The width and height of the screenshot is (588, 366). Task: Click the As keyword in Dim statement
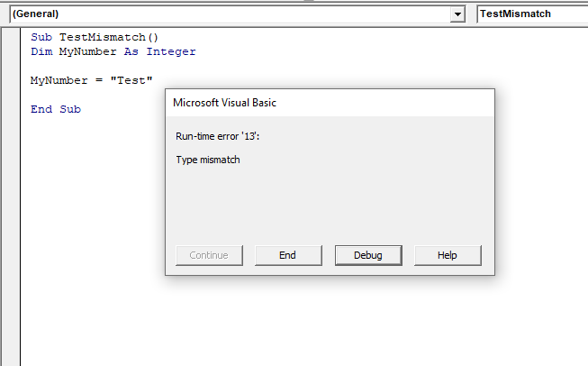pyautogui.click(x=131, y=51)
